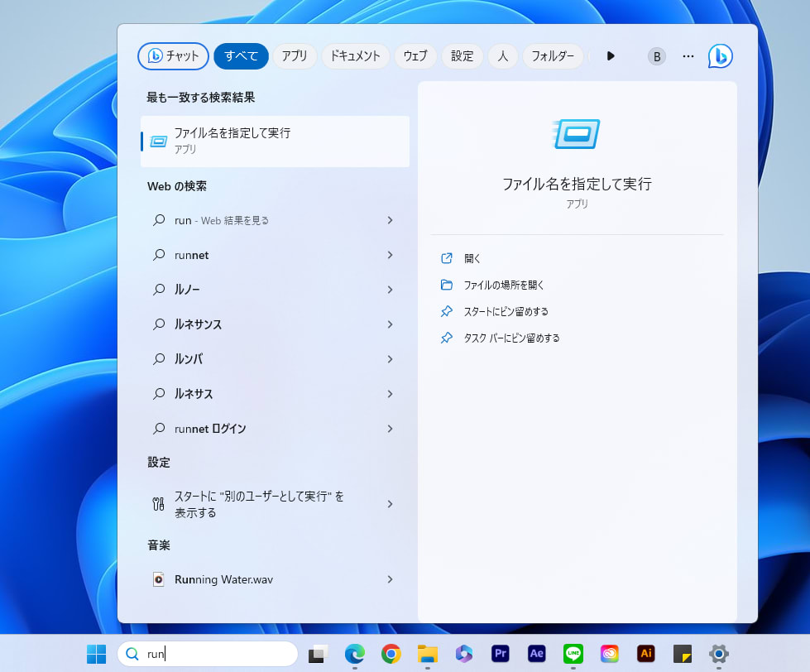Open the three-dots more options menu
Image resolution: width=810 pixels, height=672 pixels.
pyautogui.click(x=688, y=56)
